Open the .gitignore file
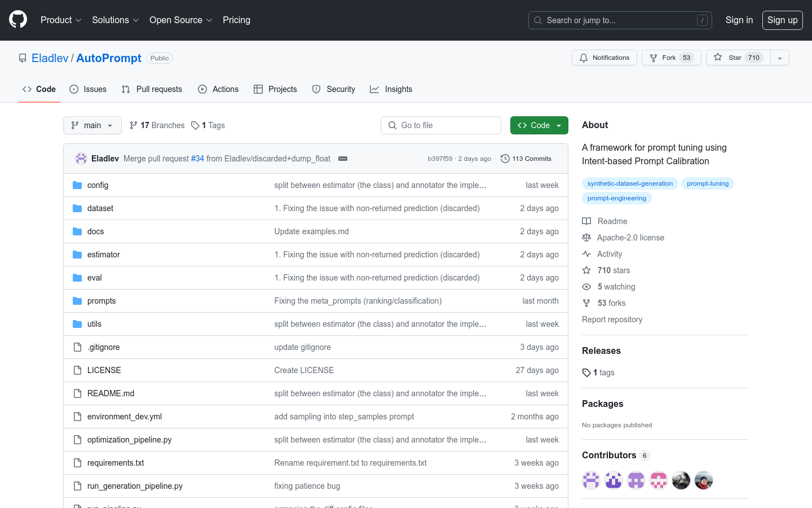 pyautogui.click(x=104, y=347)
